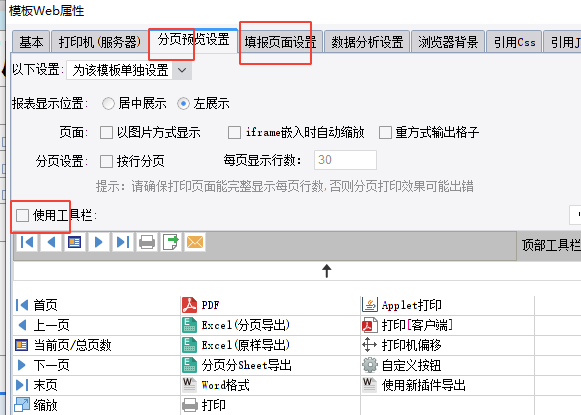
Task: Click the 每页显示行数 input field
Action: pos(345,160)
